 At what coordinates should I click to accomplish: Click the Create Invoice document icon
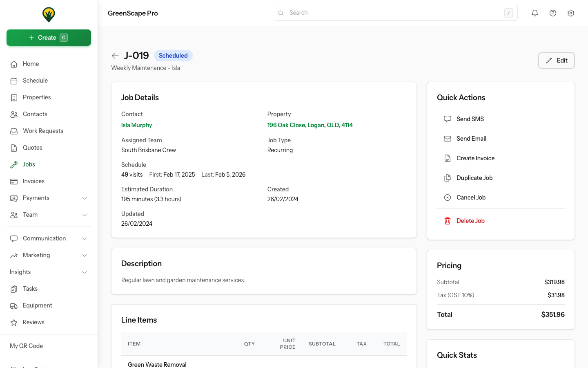[447, 158]
